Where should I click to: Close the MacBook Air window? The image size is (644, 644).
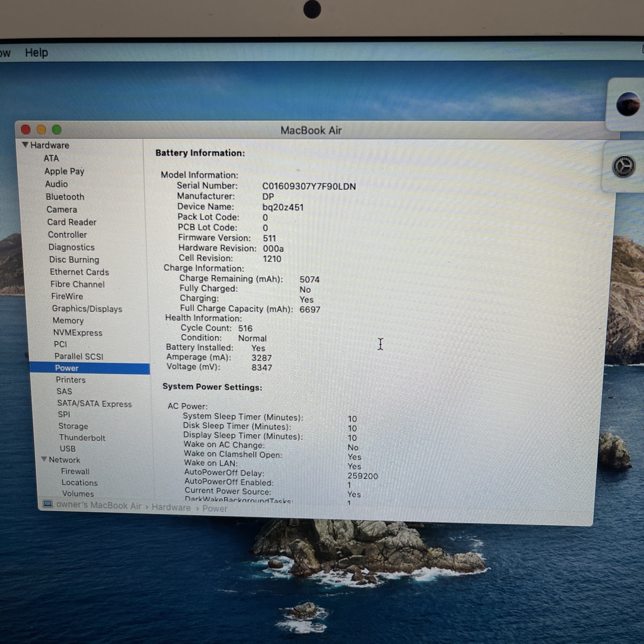click(26, 130)
